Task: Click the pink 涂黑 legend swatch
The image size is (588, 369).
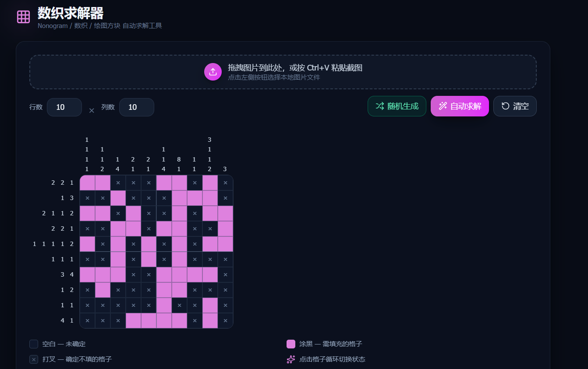Action: point(291,344)
